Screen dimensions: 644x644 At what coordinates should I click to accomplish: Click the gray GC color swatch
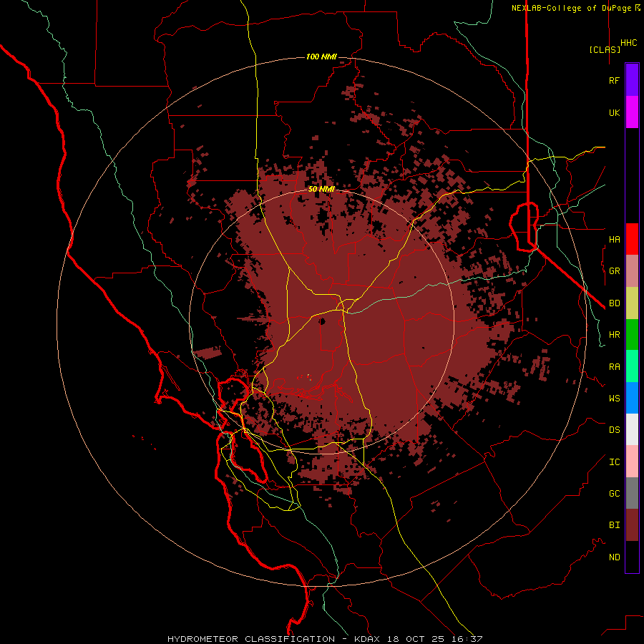(x=632, y=493)
